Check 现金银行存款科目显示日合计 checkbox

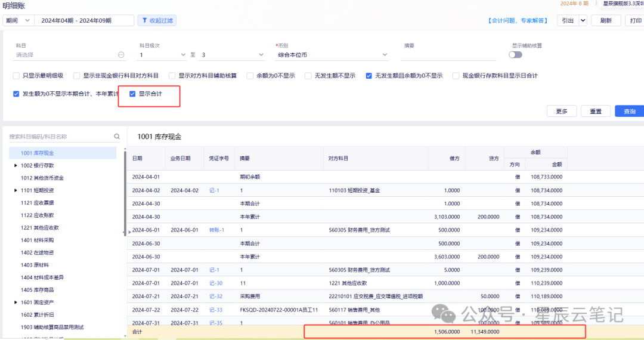click(x=456, y=76)
